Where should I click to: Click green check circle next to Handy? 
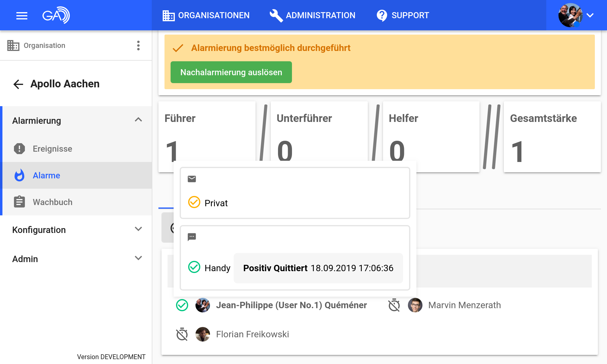click(x=194, y=267)
